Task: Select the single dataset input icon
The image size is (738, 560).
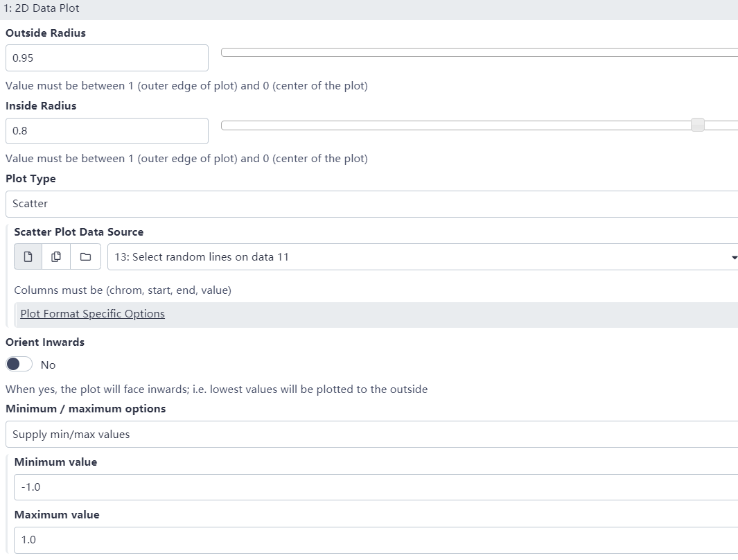Action: [28, 257]
